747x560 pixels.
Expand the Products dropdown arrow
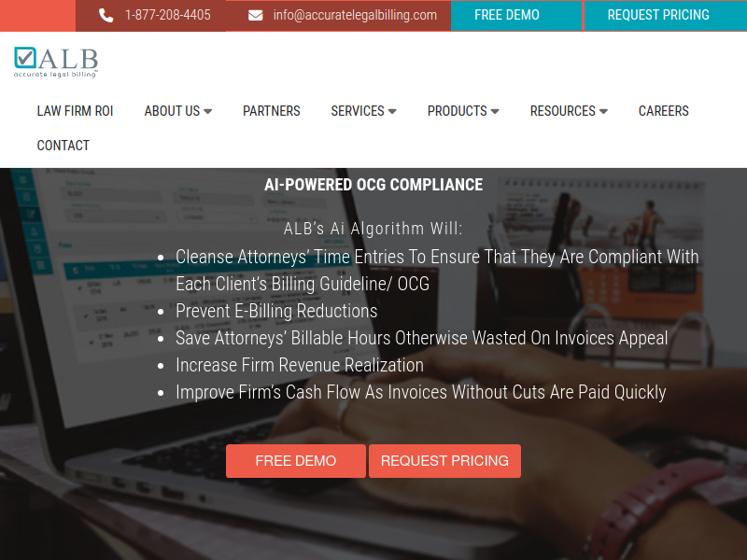495,111
